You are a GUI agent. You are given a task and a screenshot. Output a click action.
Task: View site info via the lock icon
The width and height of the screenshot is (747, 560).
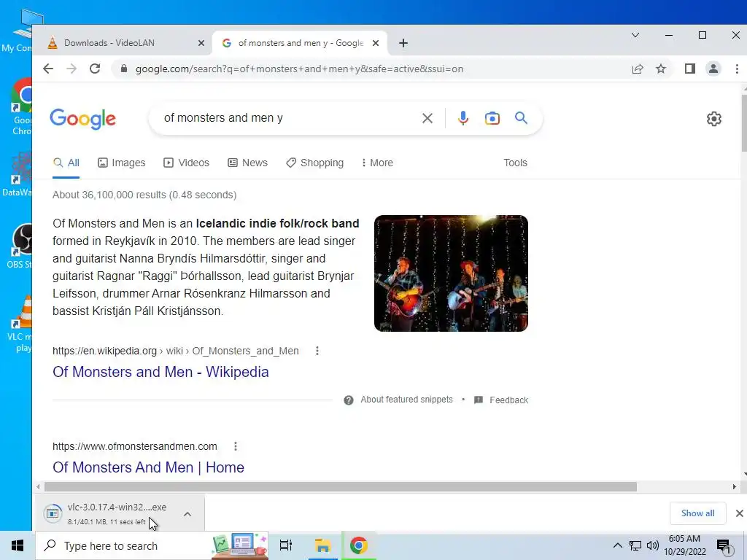tap(124, 69)
